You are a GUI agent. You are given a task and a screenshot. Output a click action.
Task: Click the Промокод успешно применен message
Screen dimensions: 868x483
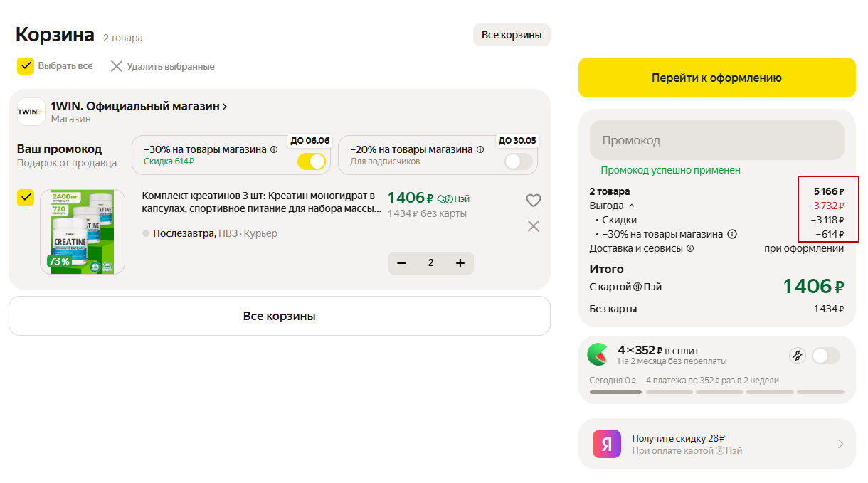(670, 170)
